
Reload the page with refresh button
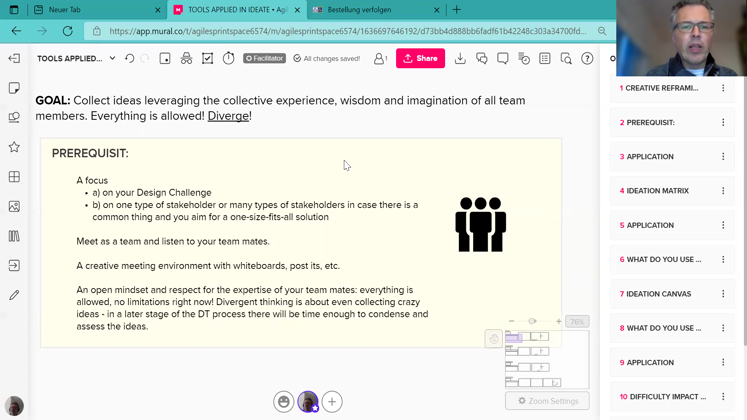[x=68, y=31]
